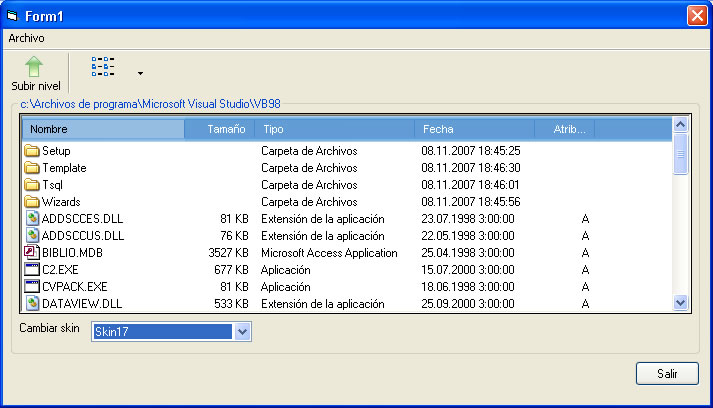Click the ADDSCCES.DLL file icon
713x408 pixels.
31,219
